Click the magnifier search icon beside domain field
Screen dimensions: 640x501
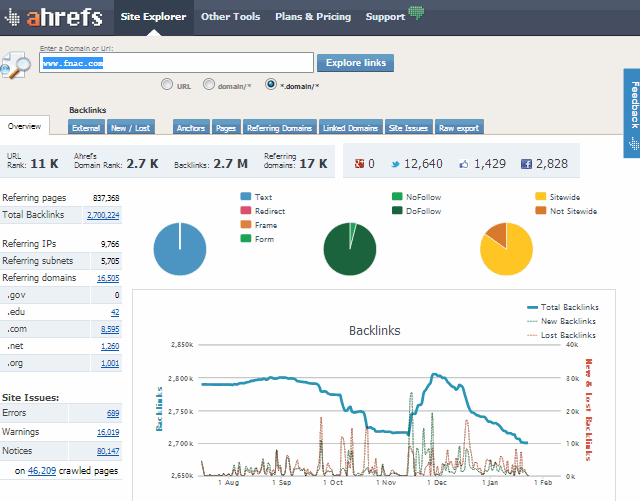pyautogui.click(x=16, y=65)
